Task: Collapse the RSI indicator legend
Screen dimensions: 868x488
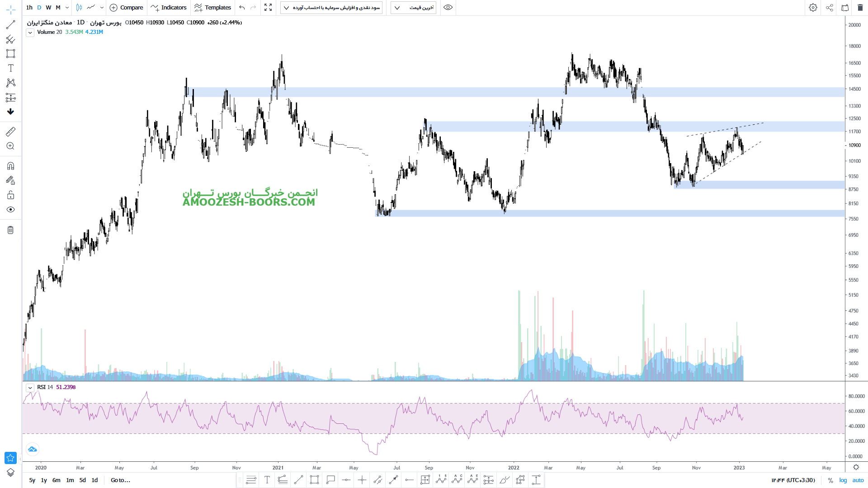Action: pos(30,388)
